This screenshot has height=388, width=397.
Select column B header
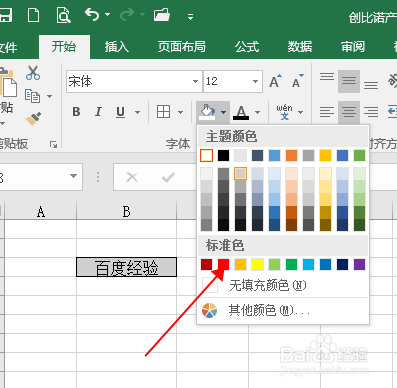pos(126,211)
